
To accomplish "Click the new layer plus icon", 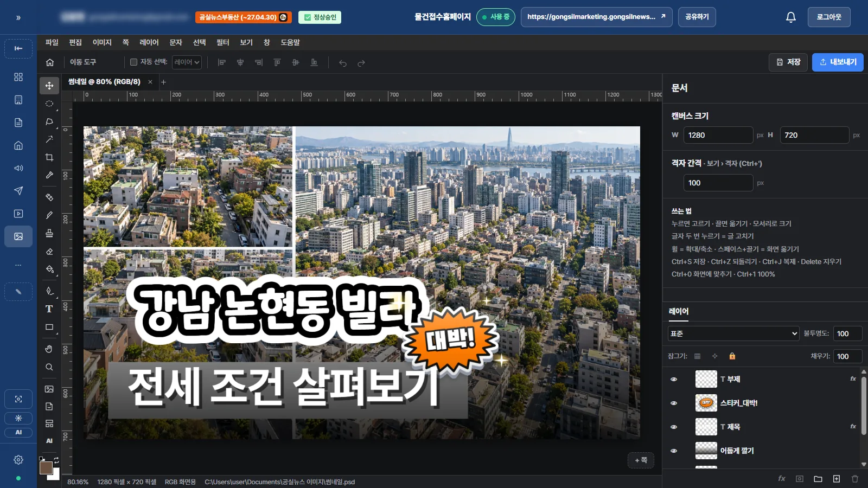I will point(837,479).
